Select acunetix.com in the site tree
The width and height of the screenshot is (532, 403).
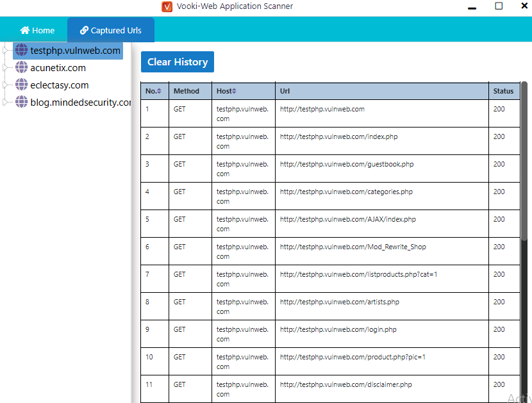(x=58, y=68)
